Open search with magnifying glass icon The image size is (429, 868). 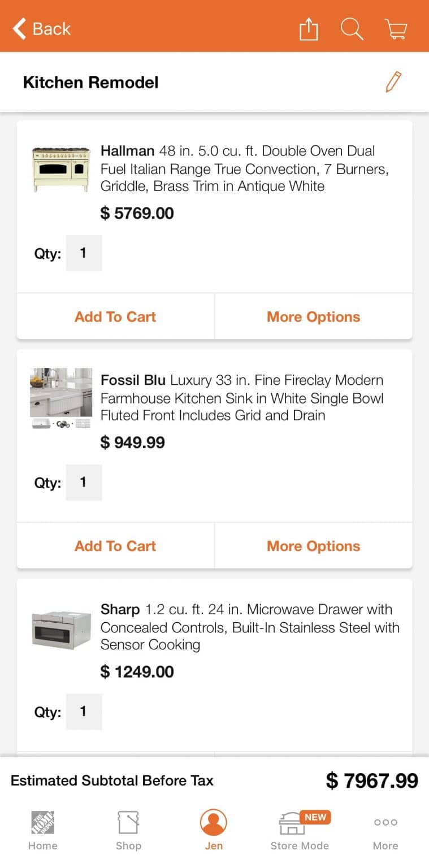coord(352,29)
